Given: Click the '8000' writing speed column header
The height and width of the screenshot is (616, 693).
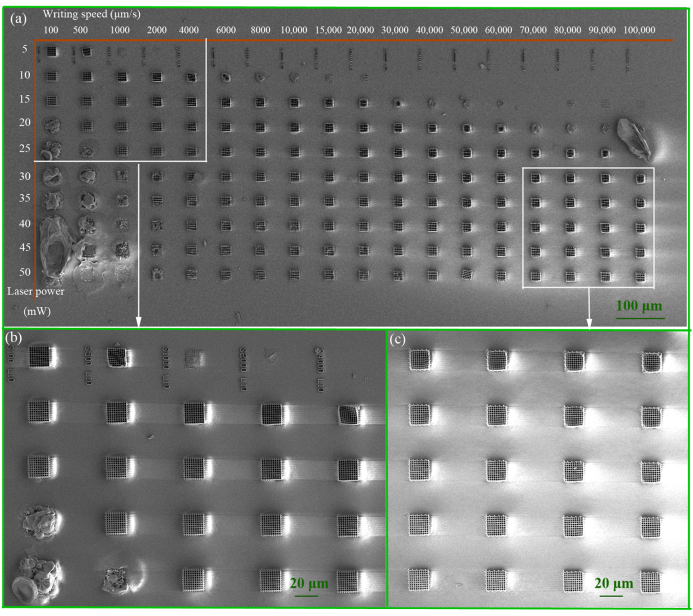Looking at the screenshot, I should pos(260,30).
